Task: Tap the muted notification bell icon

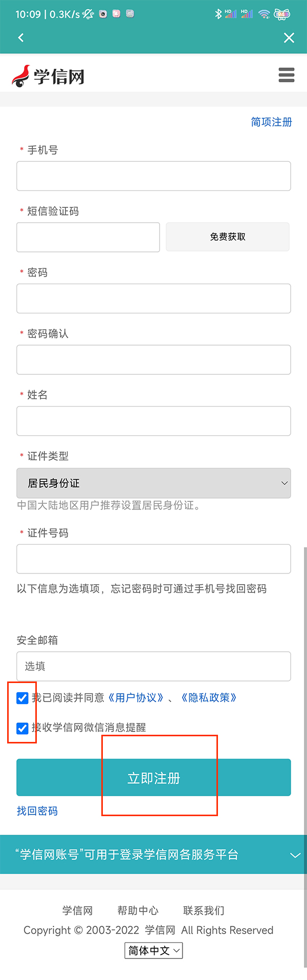Action: 89,14
